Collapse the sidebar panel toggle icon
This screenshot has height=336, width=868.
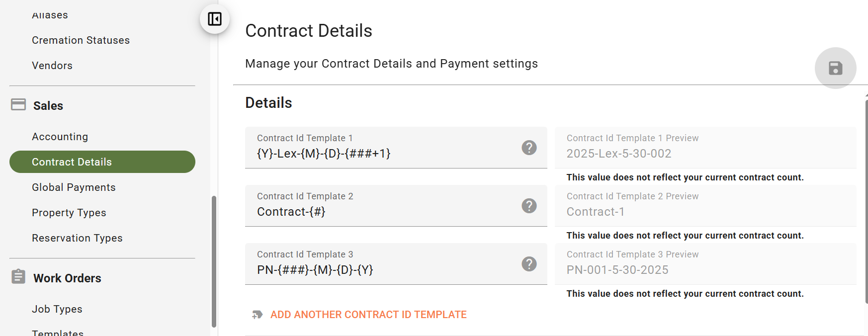(x=215, y=19)
